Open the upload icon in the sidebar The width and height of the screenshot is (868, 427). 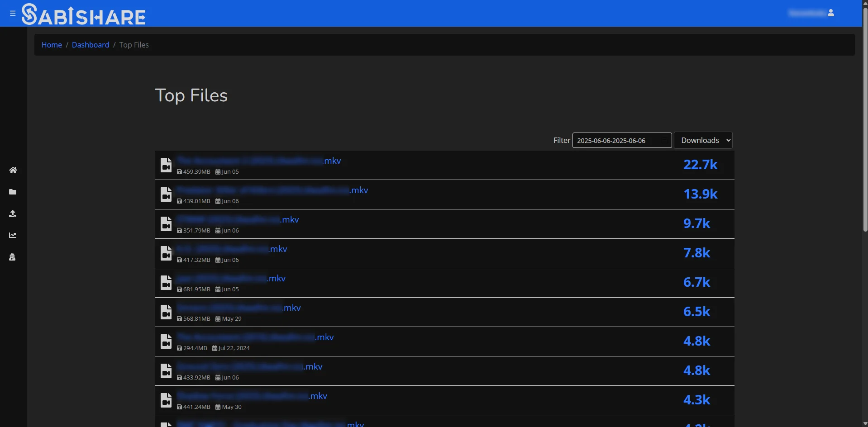coord(13,213)
